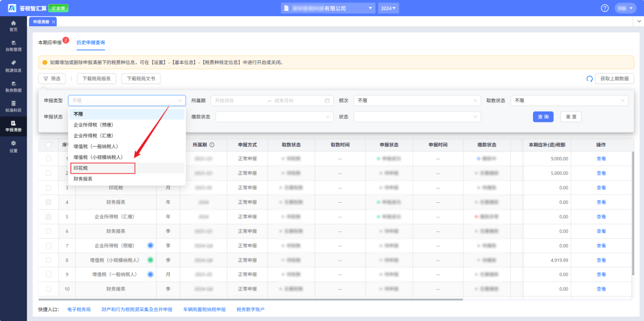Image resolution: width=644 pixels, height=321 pixels.
Task: Click 下载税局文书 button
Action: [x=141, y=79]
